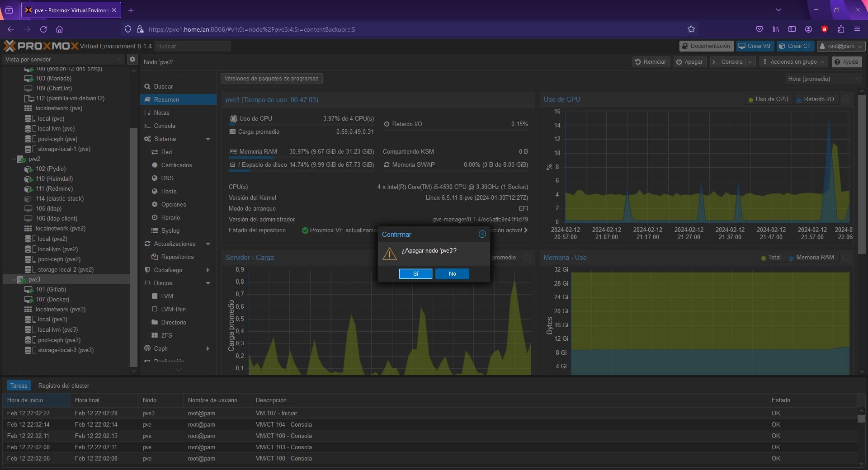868x470 pixels.
Task: Collapse the pve3 node tree
Action: pyautogui.click(x=14, y=280)
